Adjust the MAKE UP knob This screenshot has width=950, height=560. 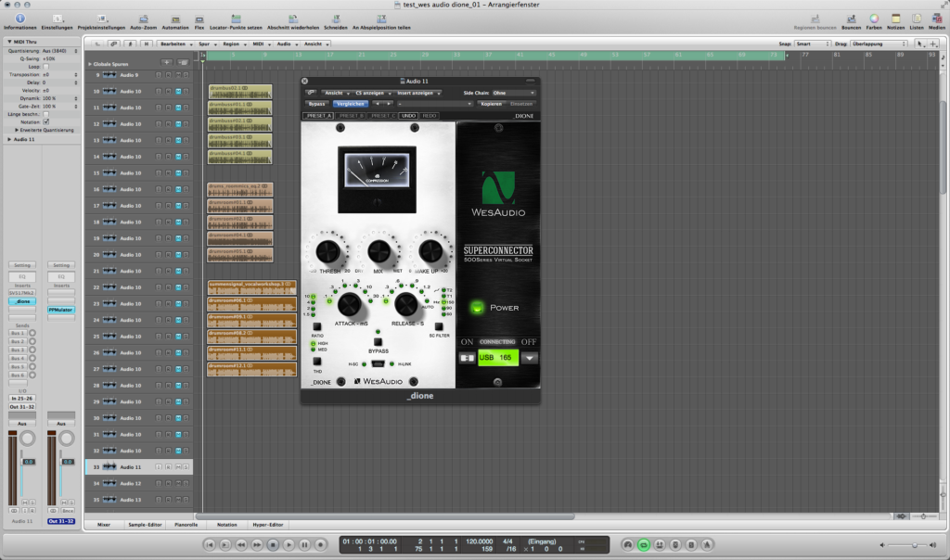point(430,250)
